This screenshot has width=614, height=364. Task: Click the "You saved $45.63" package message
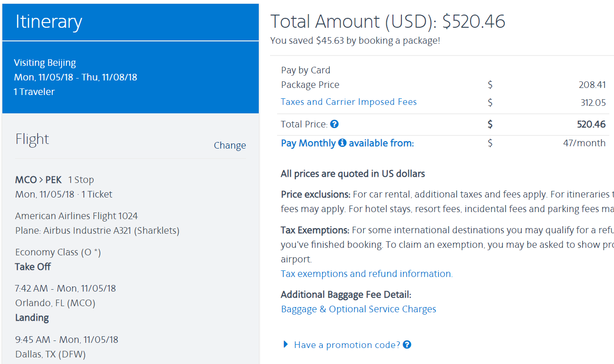[x=355, y=41]
